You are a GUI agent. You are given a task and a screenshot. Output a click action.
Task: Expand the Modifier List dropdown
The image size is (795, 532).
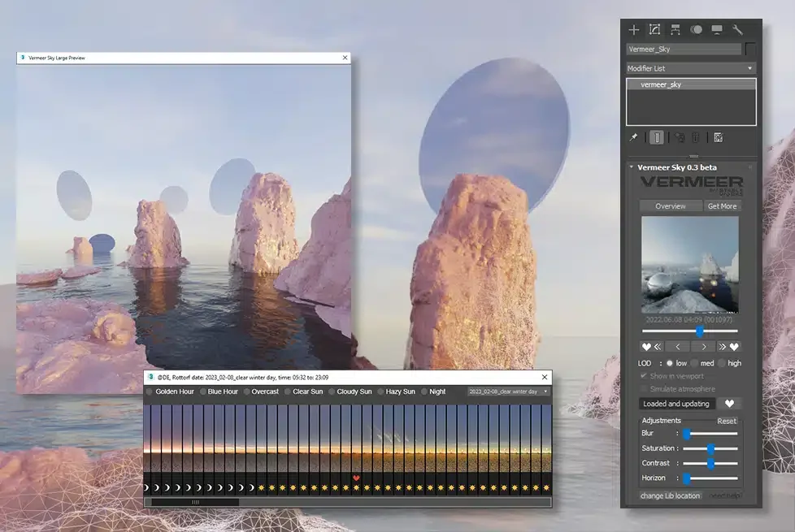pyautogui.click(x=691, y=68)
